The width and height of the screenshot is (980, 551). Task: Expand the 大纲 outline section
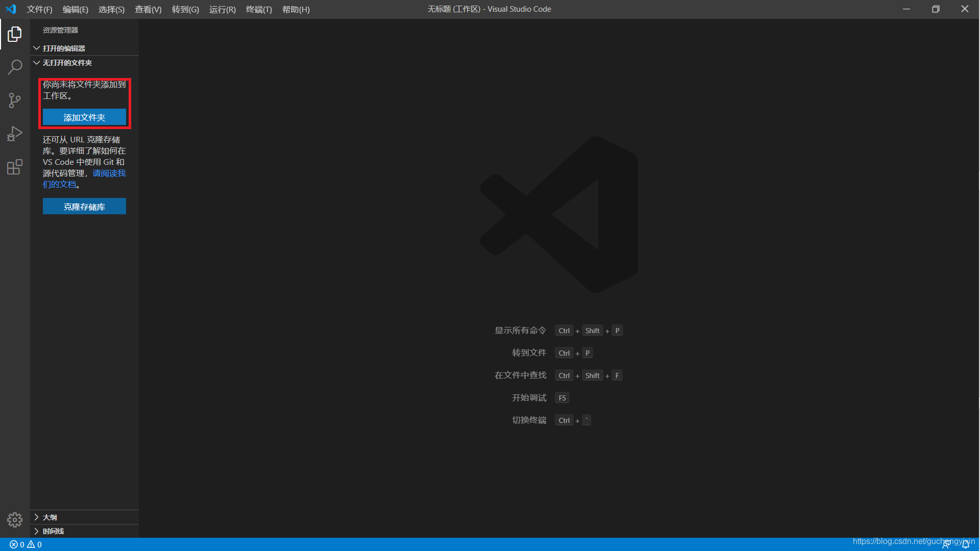pyautogui.click(x=85, y=517)
